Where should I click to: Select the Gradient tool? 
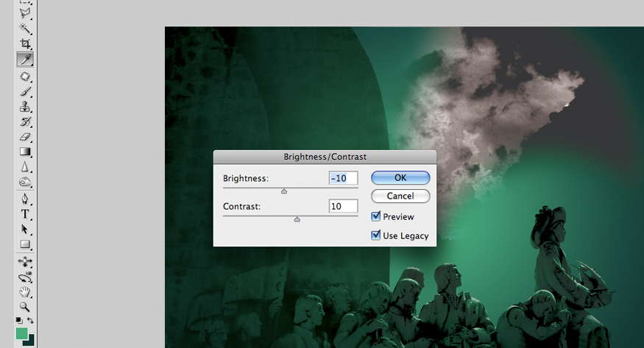(x=24, y=152)
